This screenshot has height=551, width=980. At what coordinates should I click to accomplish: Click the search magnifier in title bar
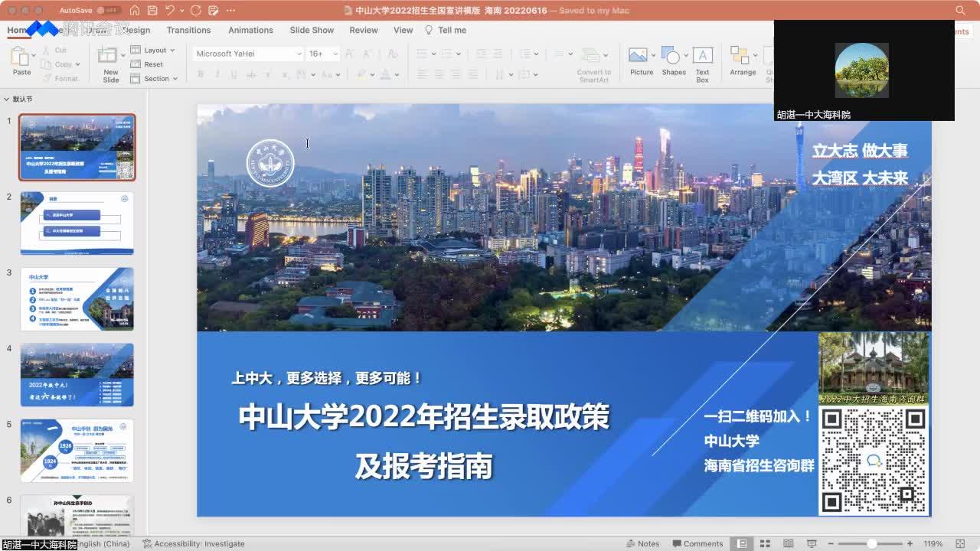tap(960, 11)
